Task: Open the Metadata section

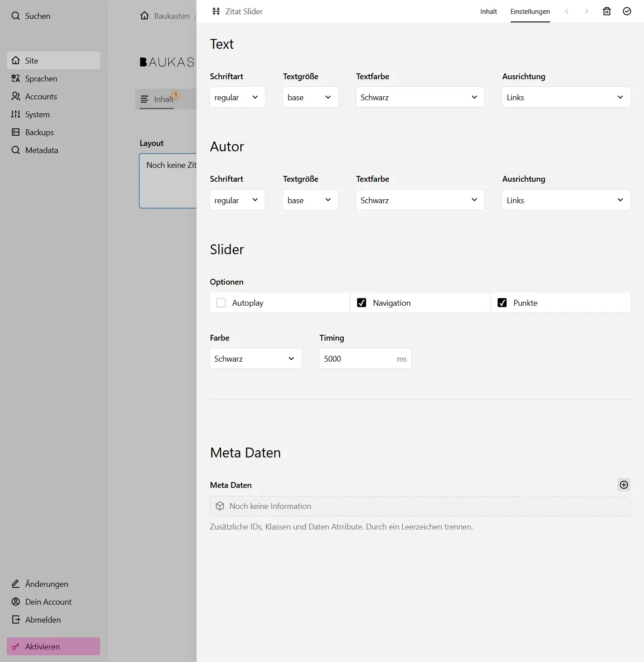Action: (41, 150)
